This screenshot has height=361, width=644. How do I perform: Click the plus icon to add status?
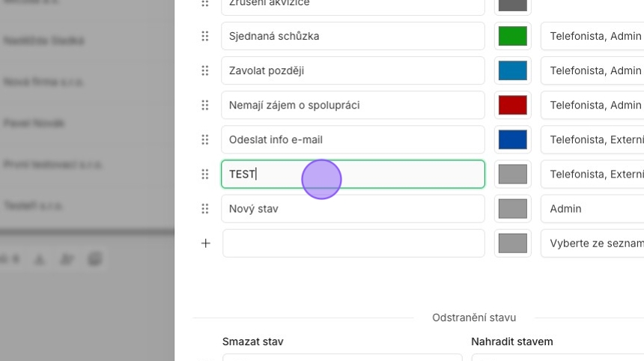click(206, 243)
